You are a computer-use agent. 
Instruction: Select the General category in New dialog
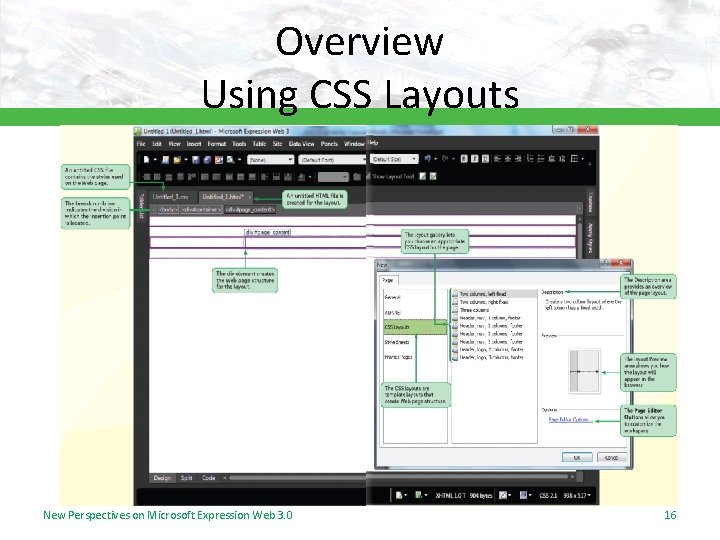(x=393, y=298)
